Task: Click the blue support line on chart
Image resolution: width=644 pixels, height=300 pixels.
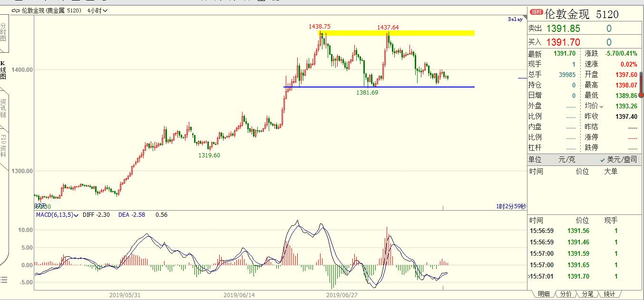Action: 379,87
